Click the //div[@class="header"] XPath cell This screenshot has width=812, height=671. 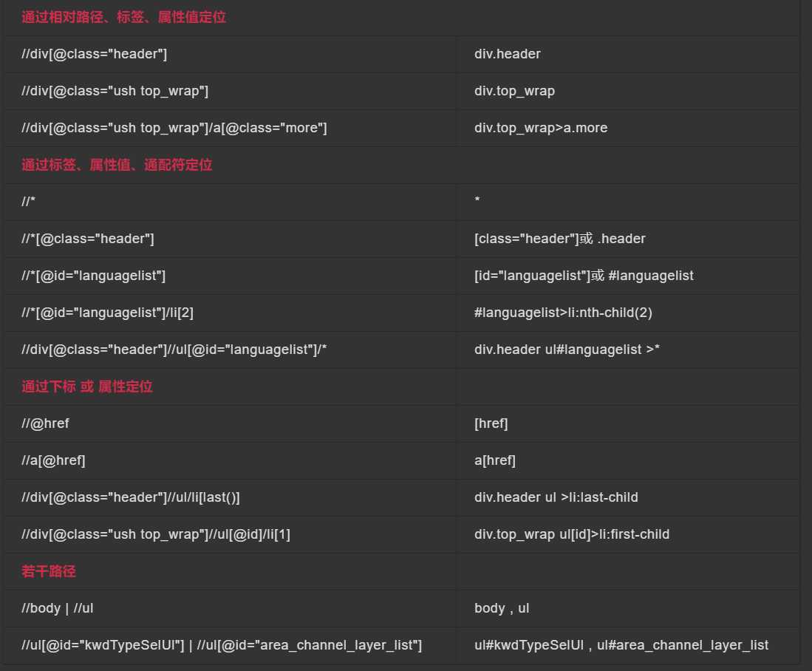tap(231, 54)
